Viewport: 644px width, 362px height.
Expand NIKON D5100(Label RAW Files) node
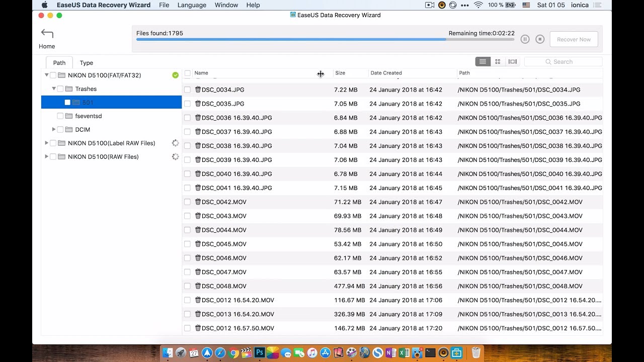coord(46,143)
